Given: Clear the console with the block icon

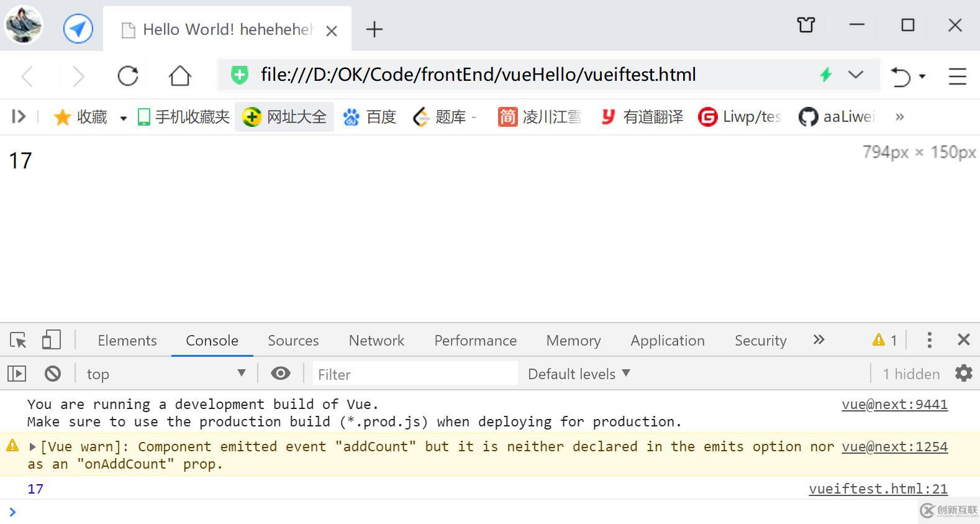Looking at the screenshot, I should click(x=53, y=374).
